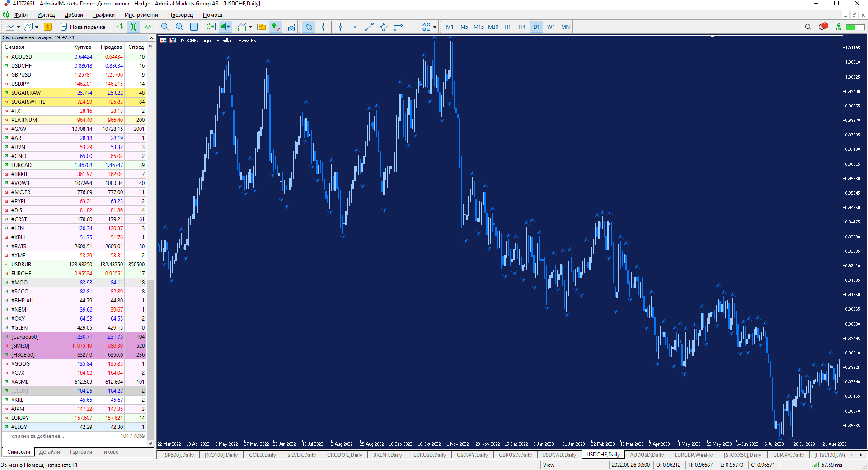This screenshot has height=470, width=868.
Task: Select the [SMI20] row in Market Watch
Action: tap(74, 346)
